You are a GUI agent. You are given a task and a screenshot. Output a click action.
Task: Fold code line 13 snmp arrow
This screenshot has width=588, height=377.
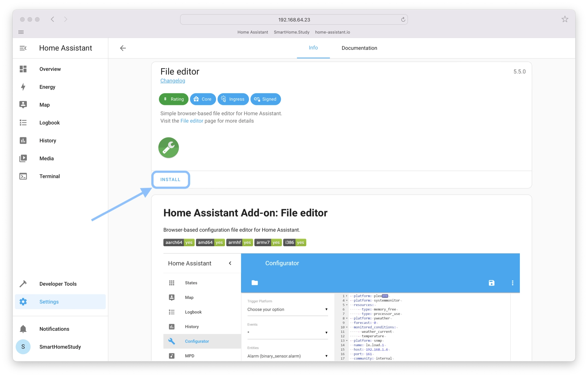pos(347,341)
